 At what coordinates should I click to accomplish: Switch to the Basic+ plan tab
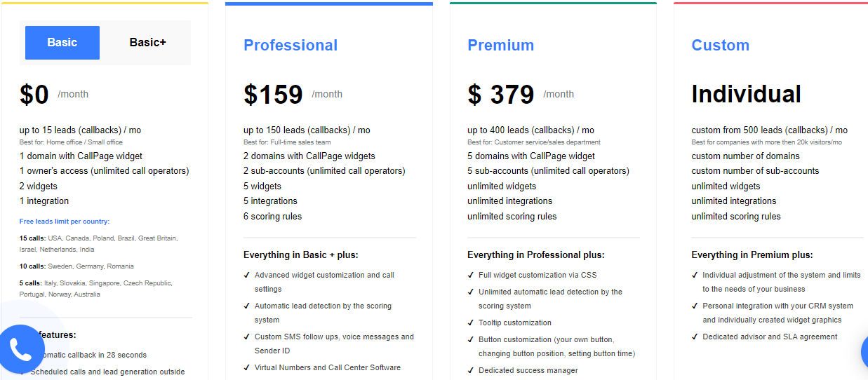point(148,43)
